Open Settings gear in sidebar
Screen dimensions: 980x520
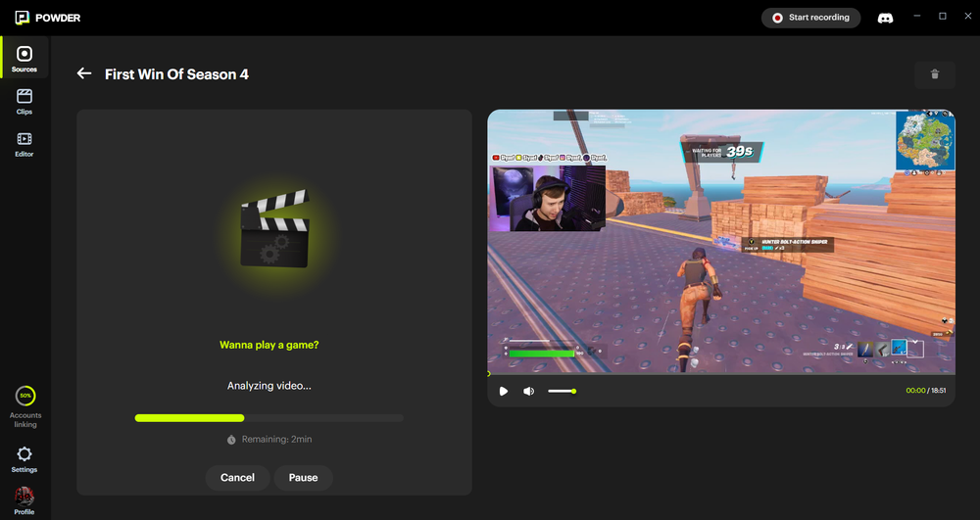[x=24, y=457]
